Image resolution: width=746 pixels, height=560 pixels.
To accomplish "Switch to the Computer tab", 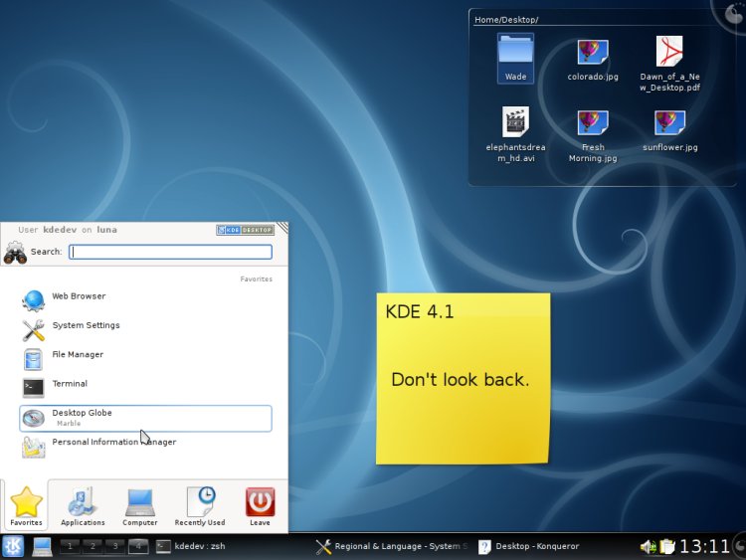I will (139, 505).
